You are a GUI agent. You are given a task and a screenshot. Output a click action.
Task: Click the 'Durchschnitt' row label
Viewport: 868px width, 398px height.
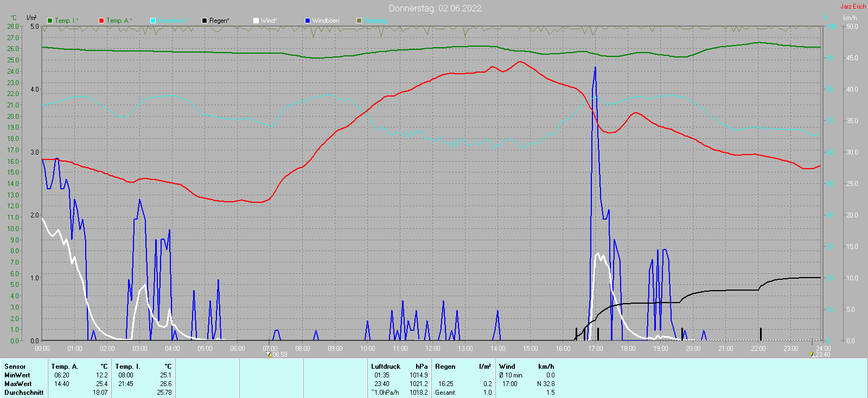(x=24, y=393)
